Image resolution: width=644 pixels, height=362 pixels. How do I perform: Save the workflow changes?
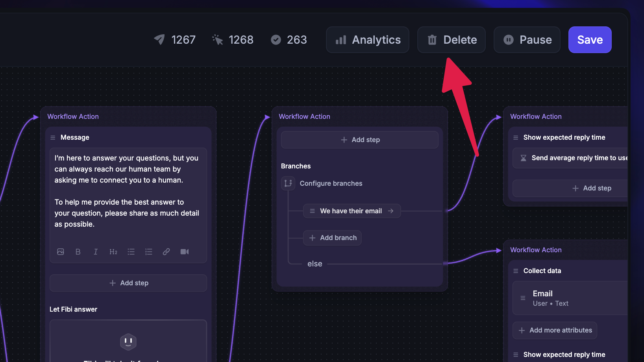pos(590,40)
